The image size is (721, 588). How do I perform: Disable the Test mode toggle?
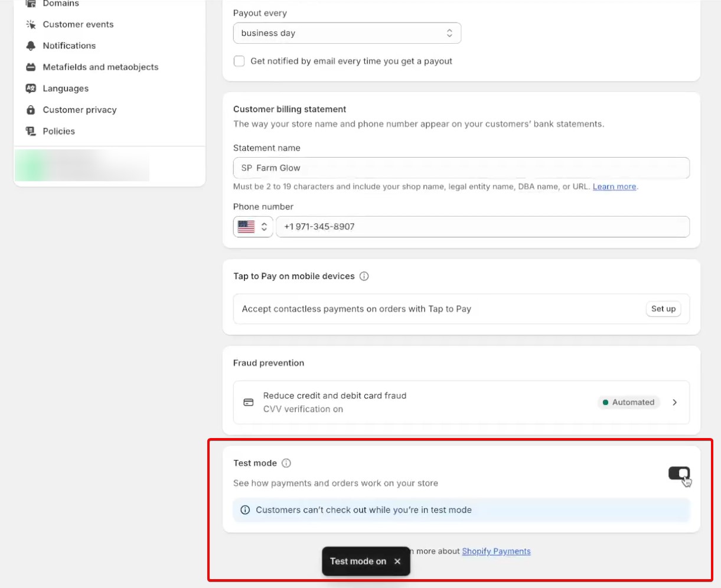click(678, 473)
